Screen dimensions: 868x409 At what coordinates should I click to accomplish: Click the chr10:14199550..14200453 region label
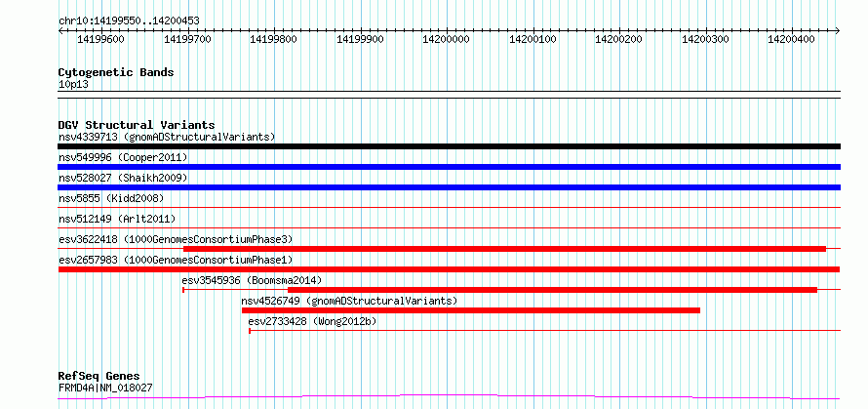point(129,21)
